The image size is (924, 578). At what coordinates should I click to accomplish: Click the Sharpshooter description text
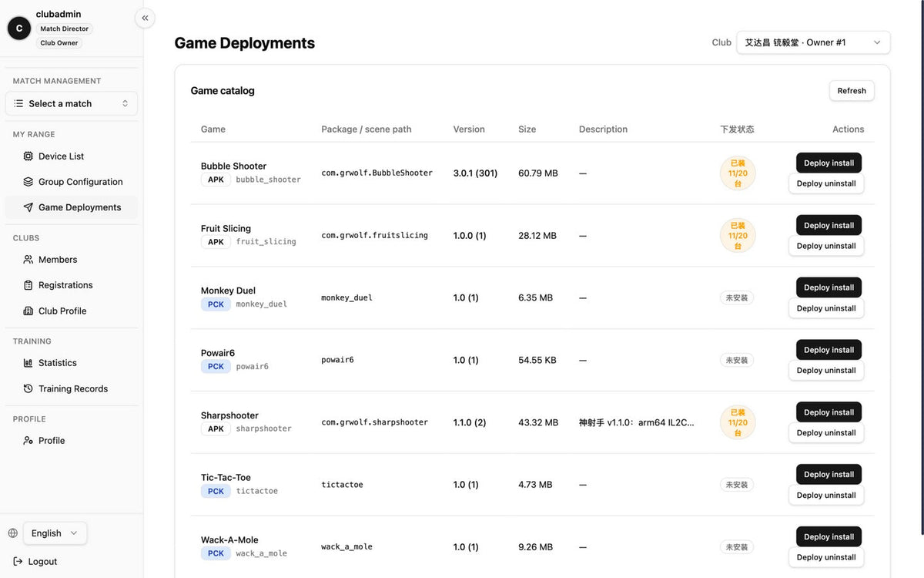tap(637, 422)
